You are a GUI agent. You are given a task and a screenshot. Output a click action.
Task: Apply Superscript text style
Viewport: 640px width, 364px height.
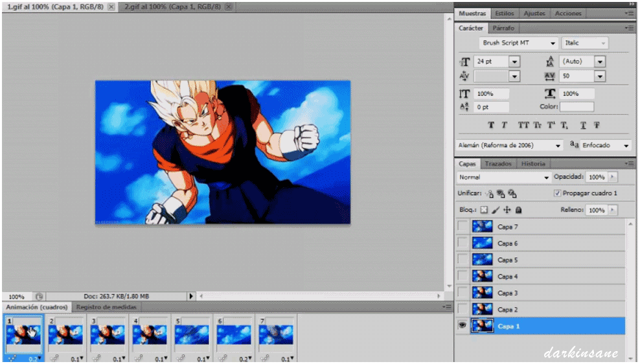[551, 125]
